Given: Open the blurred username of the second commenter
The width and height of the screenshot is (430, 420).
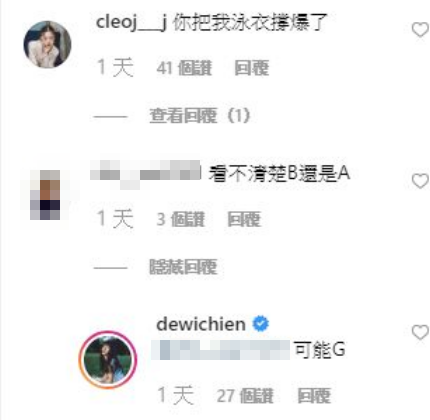Looking at the screenshot, I should tap(146, 174).
